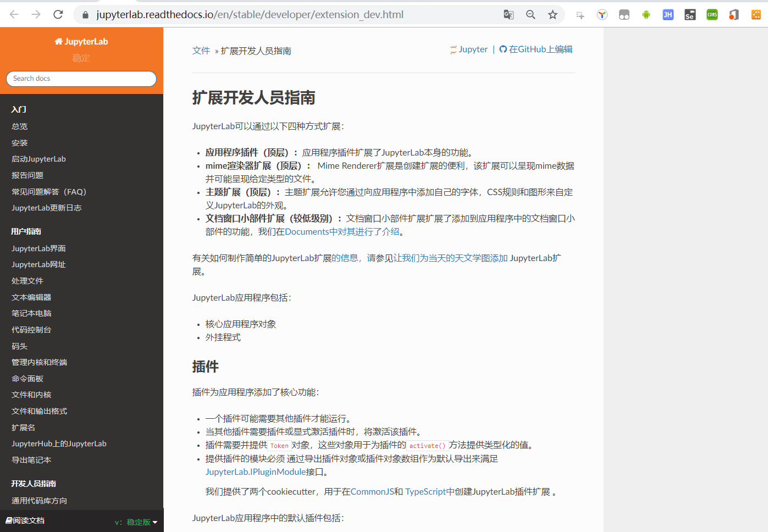768x532 pixels.
Task: Reload the page with the refresh button
Action: click(x=58, y=14)
